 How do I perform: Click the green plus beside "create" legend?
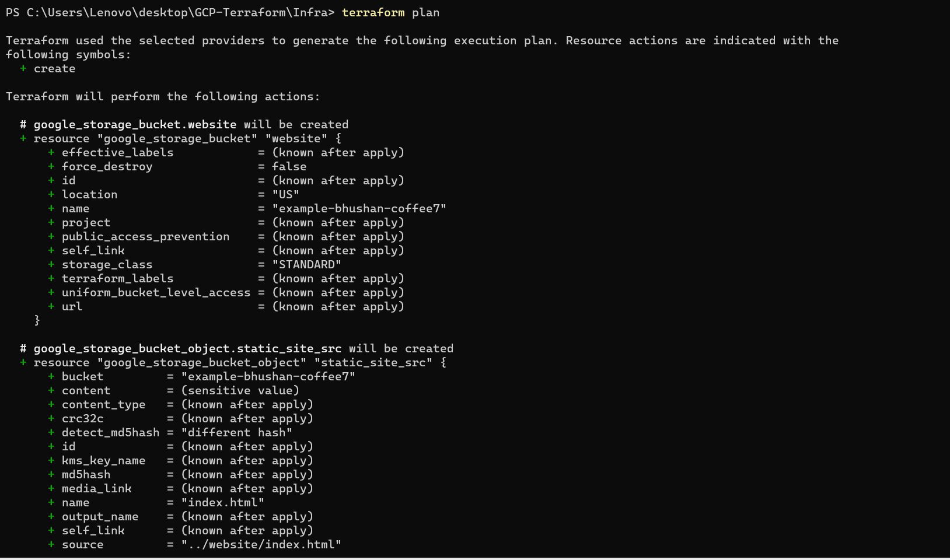(23, 69)
